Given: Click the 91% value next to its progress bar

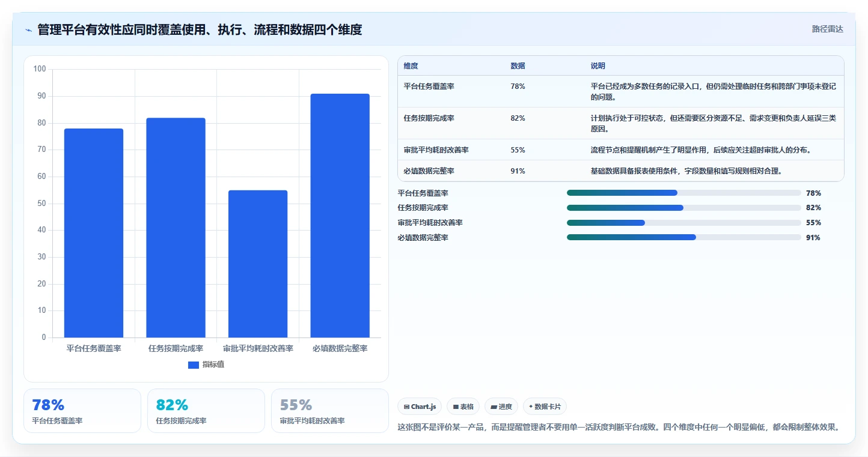Looking at the screenshot, I should tap(813, 237).
